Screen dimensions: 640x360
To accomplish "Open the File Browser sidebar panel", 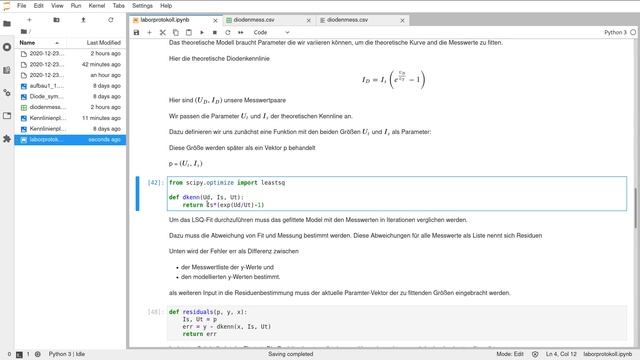I will click(7, 24).
